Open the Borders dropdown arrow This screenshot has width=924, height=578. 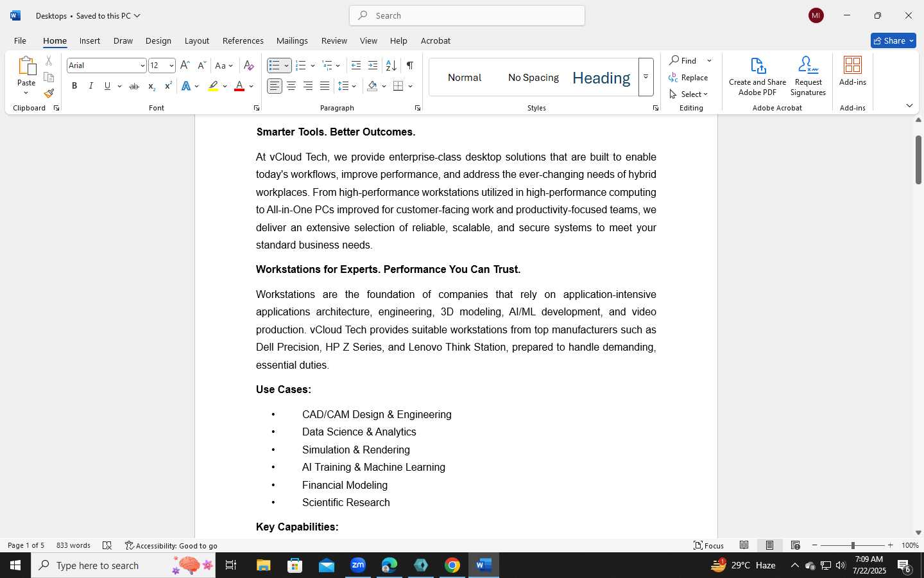[411, 86]
